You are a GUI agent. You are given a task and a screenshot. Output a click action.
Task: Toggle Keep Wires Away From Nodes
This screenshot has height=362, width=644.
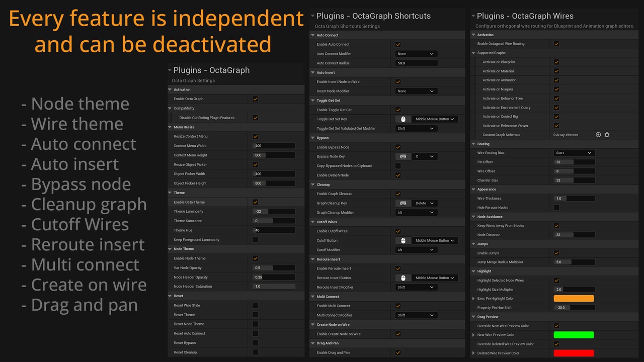[556, 226]
